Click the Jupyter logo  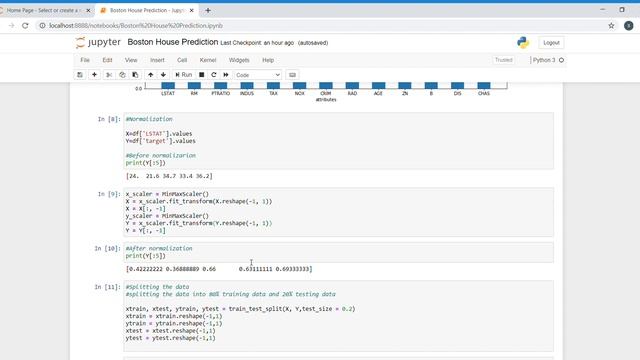[98, 42]
